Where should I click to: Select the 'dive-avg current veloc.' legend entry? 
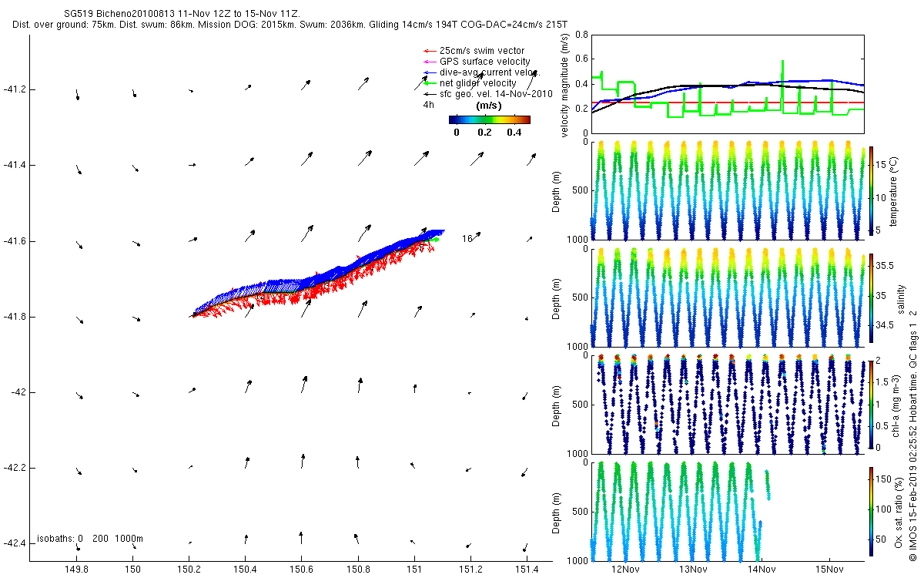pyautogui.click(x=488, y=72)
